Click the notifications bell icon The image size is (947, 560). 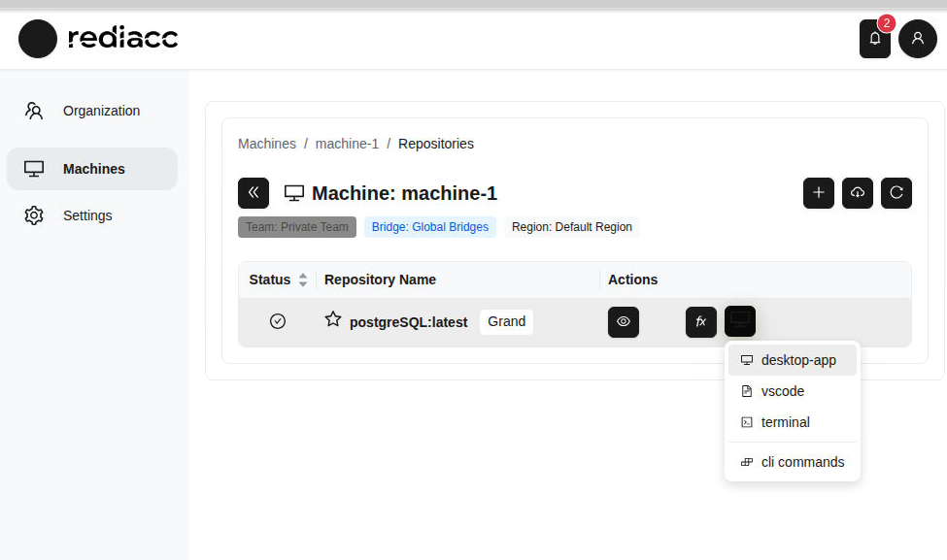tap(874, 39)
